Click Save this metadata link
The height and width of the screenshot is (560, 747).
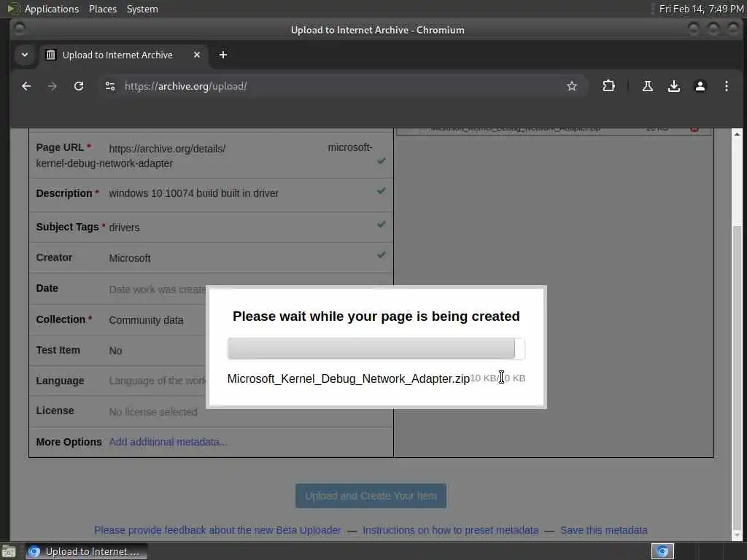pos(603,530)
